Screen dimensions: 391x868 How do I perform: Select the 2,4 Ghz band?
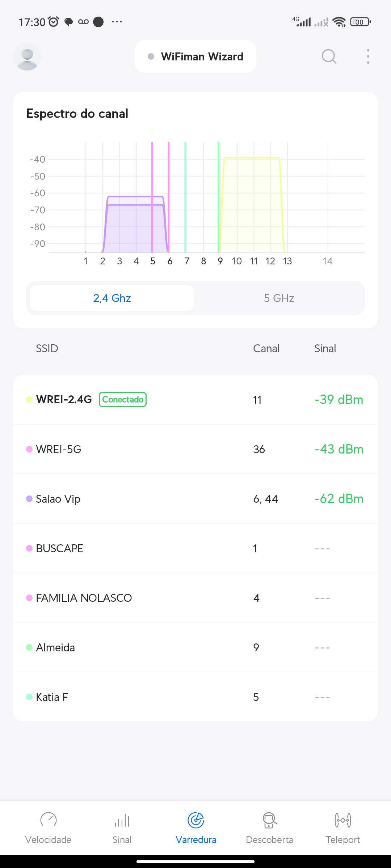(x=112, y=298)
